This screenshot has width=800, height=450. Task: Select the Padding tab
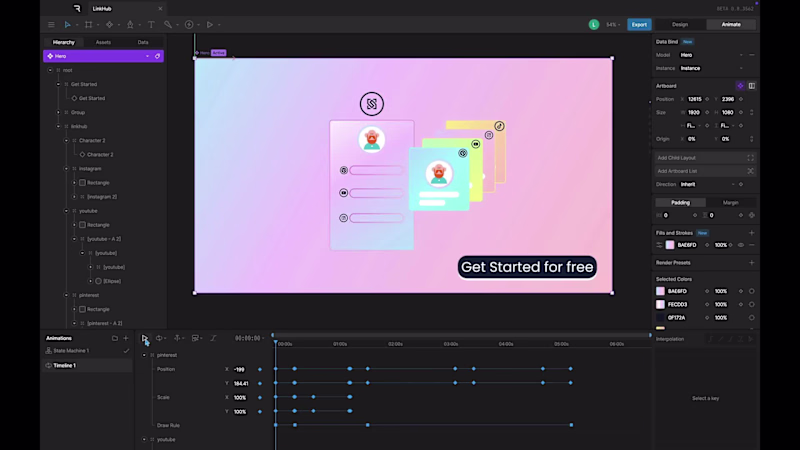point(680,203)
